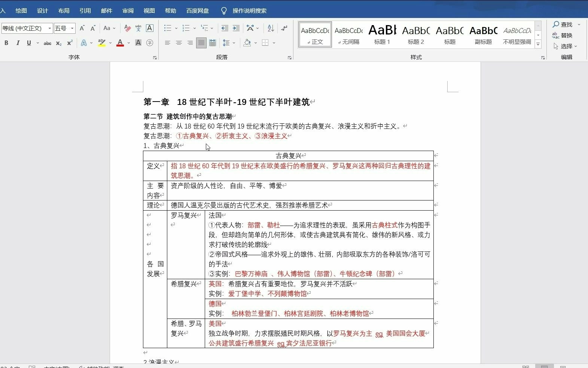
Task: Open line and paragraph spacing
Action: coord(226,43)
